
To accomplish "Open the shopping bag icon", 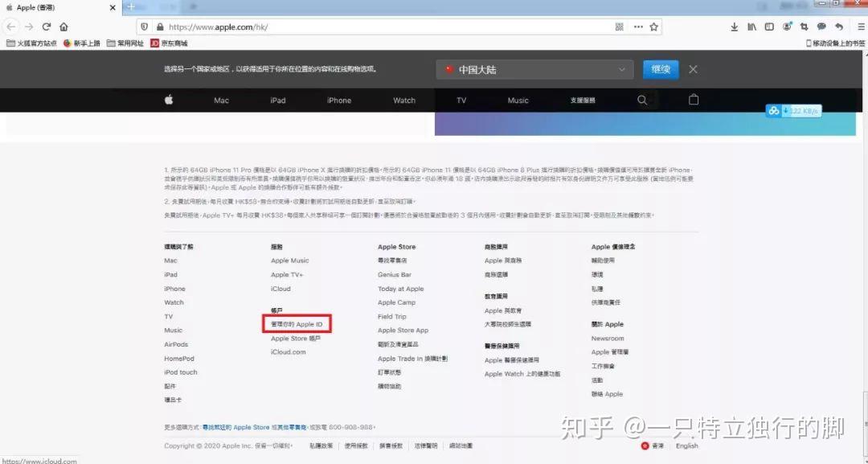I will pos(694,100).
